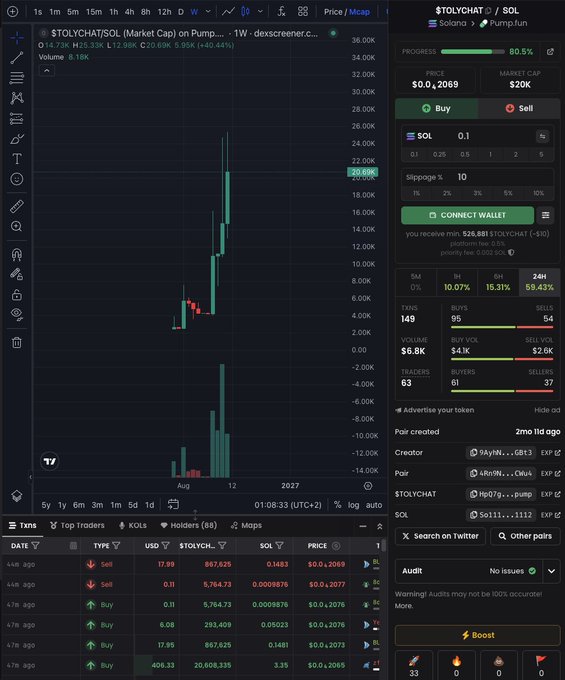Select the W weekly timeframe

coord(194,12)
